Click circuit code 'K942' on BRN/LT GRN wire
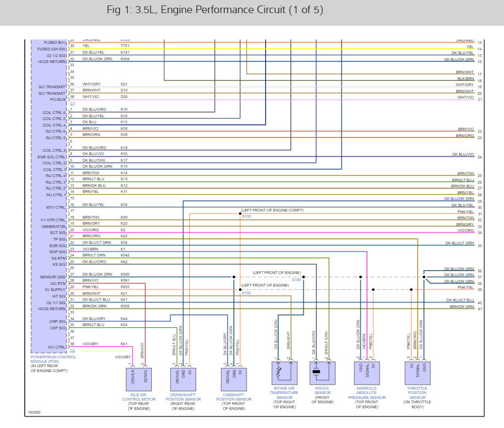Image resolution: width=504 pixels, height=428 pixels. 125,255
